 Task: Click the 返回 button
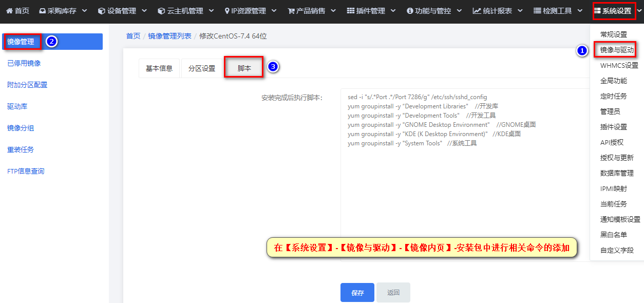pyautogui.click(x=393, y=293)
